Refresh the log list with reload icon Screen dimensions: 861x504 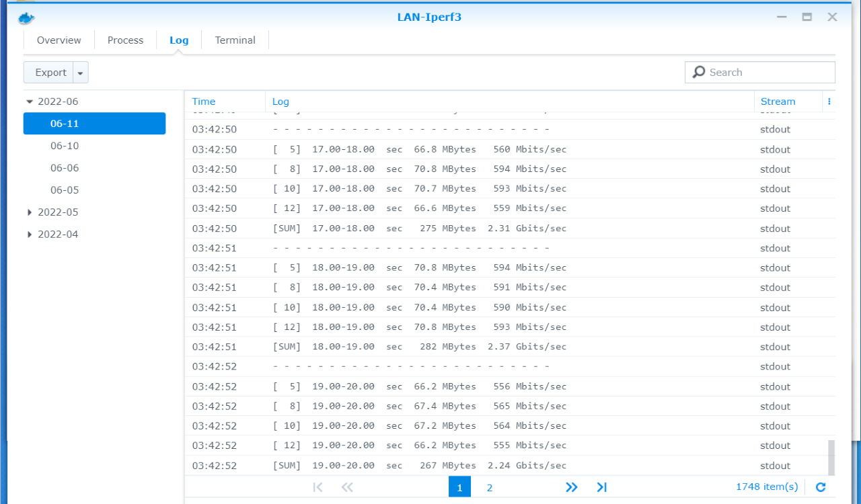point(820,487)
